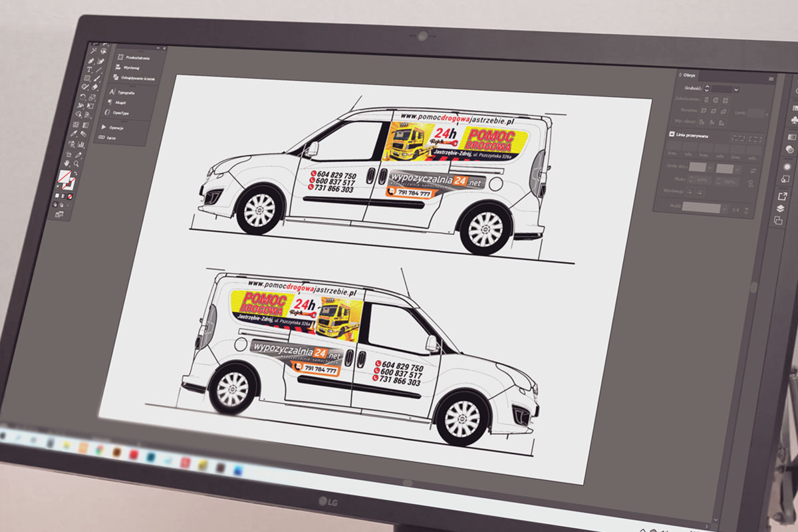This screenshot has height=532, width=798.
Task: Select the Blend tool
Action: [84, 134]
